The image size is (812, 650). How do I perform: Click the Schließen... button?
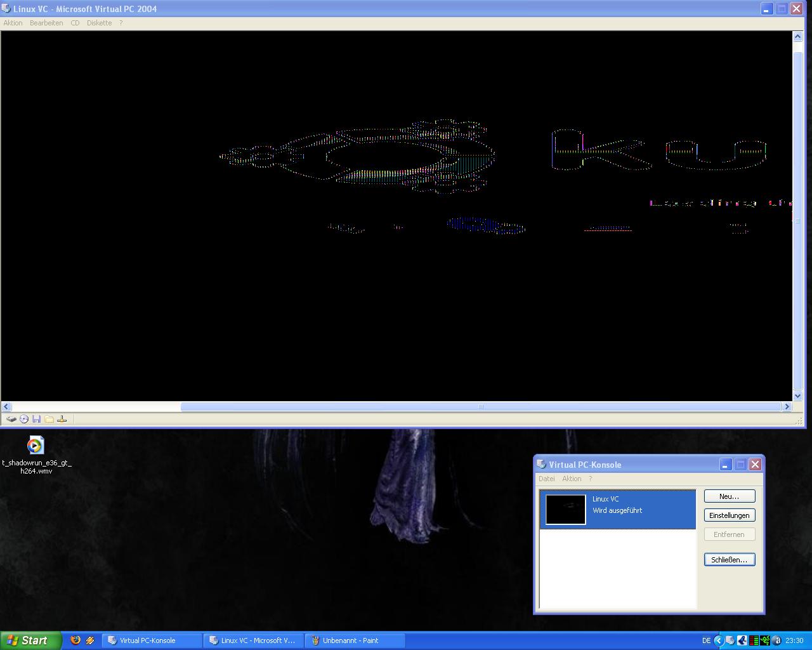(x=730, y=560)
